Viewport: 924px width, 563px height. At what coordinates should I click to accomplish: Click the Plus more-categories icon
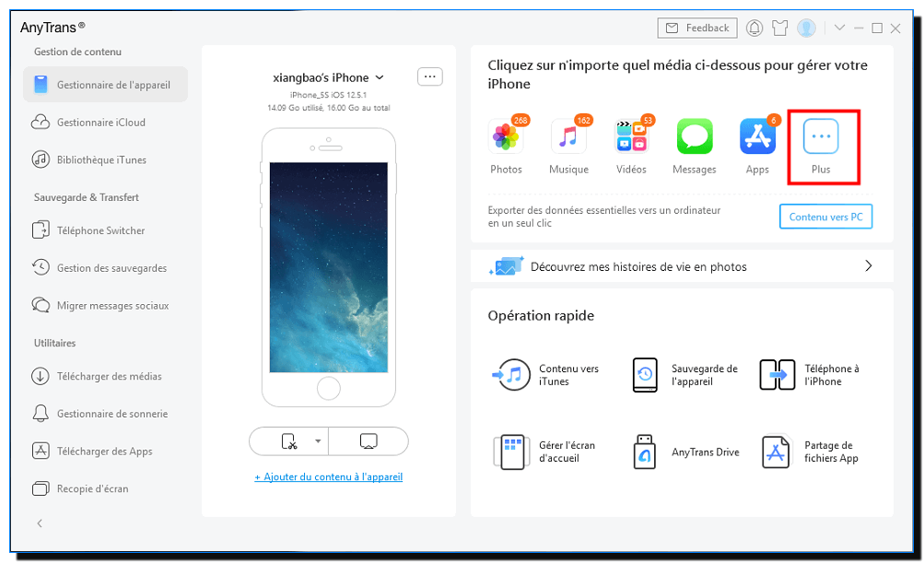tap(821, 137)
